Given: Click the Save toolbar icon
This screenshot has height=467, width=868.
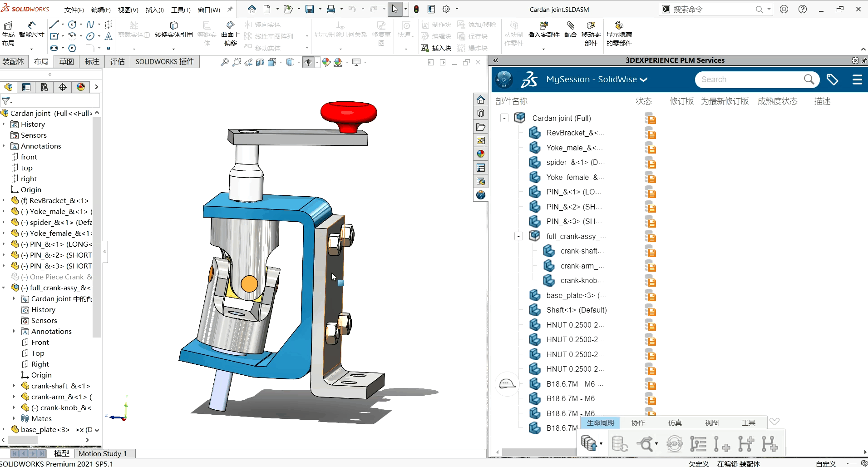Looking at the screenshot, I should pyautogui.click(x=310, y=9).
